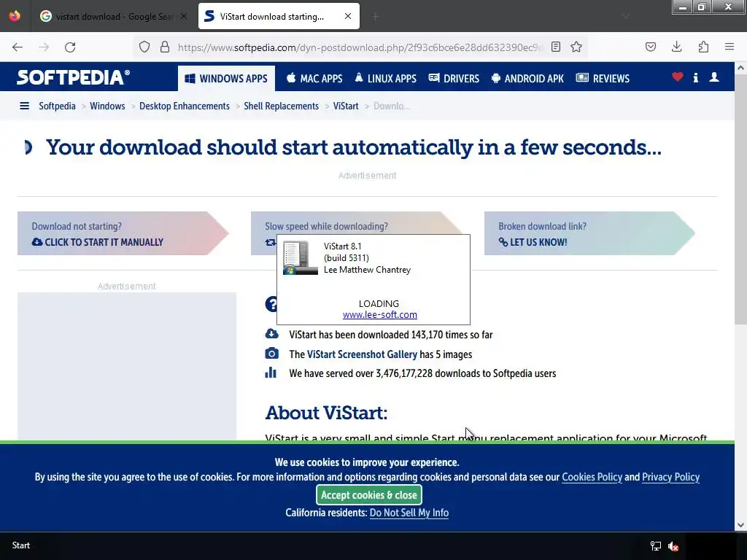Open the Mac Apps section
Screen dimensions: 747x560
pos(314,79)
